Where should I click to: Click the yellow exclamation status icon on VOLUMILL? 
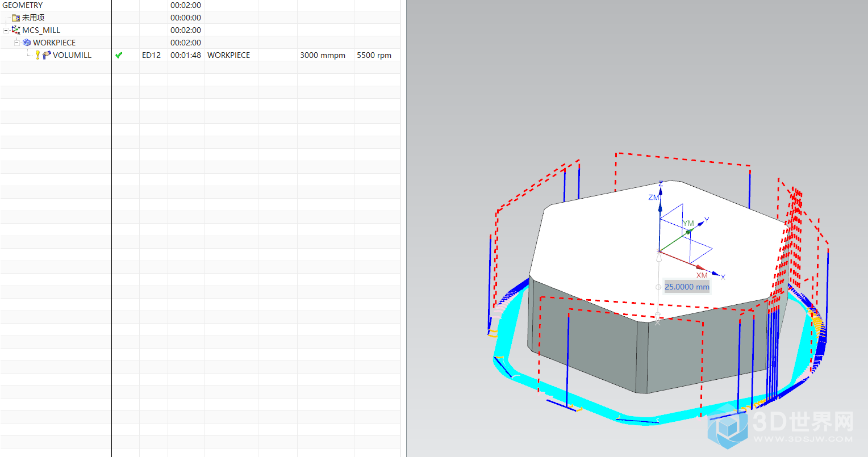37,55
